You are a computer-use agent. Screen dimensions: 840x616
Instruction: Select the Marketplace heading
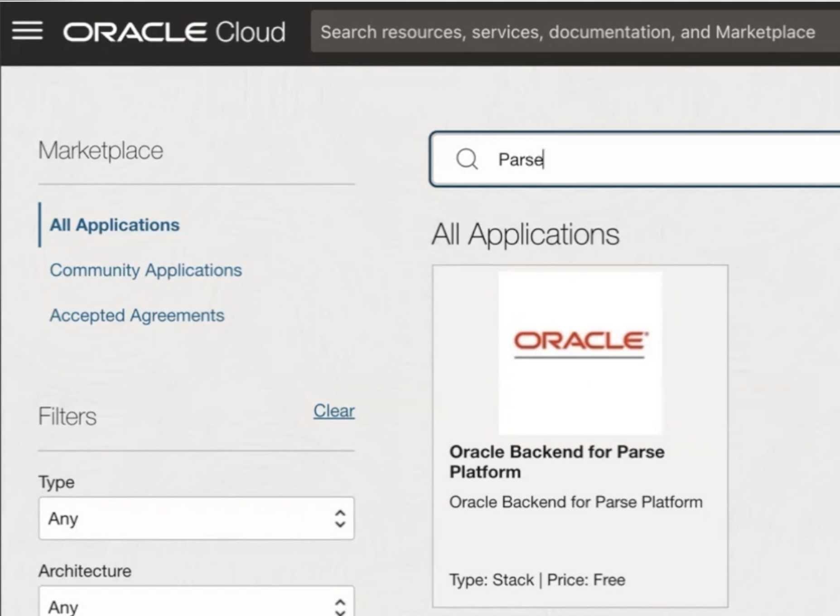point(101,149)
